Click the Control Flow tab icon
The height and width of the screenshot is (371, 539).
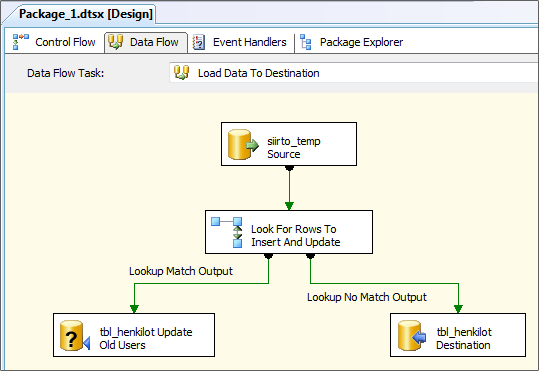pyautogui.click(x=21, y=42)
